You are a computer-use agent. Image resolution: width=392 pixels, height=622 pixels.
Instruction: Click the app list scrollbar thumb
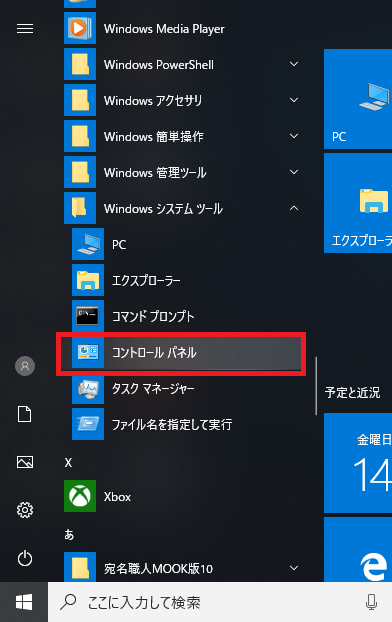click(316, 386)
